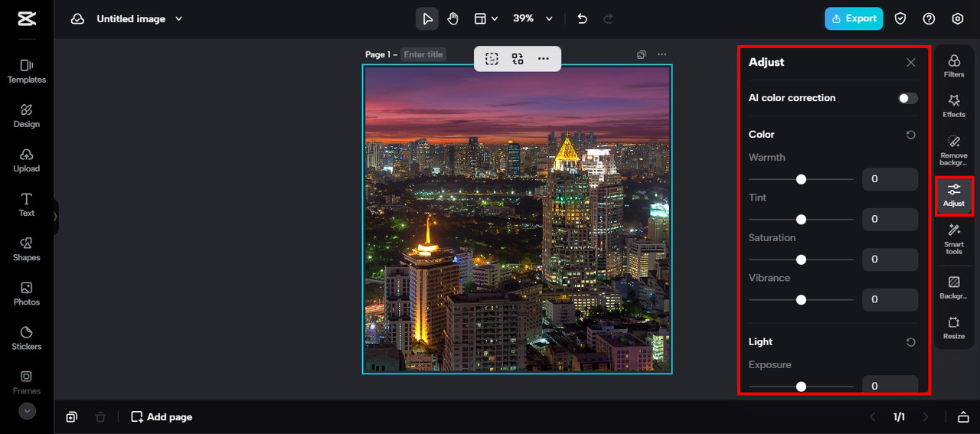This screenshot has width=980, height=434.
Task: Click the Tint slider handle
Action: coord(801,219)
